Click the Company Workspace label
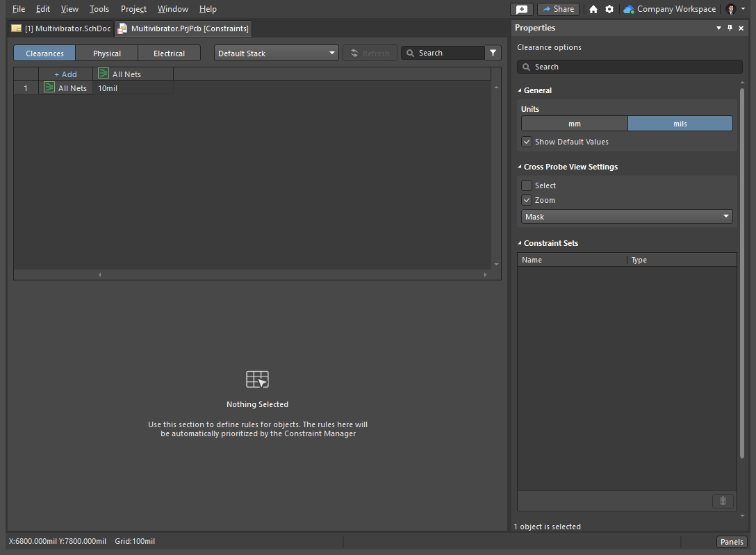 pyautogui.click(x=676, y=9)
